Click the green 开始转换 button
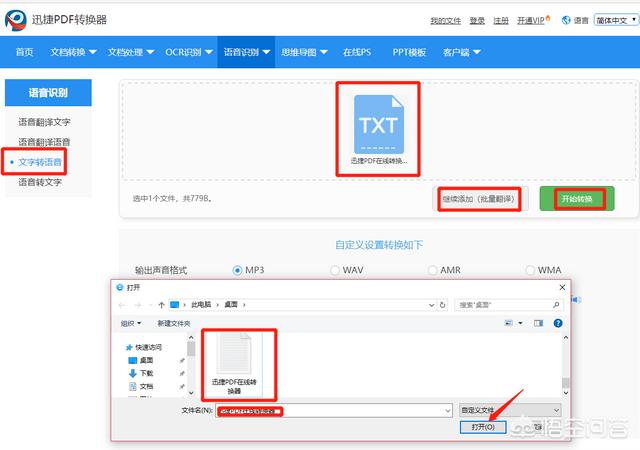The image size is (640, 450). click(577, 199)
